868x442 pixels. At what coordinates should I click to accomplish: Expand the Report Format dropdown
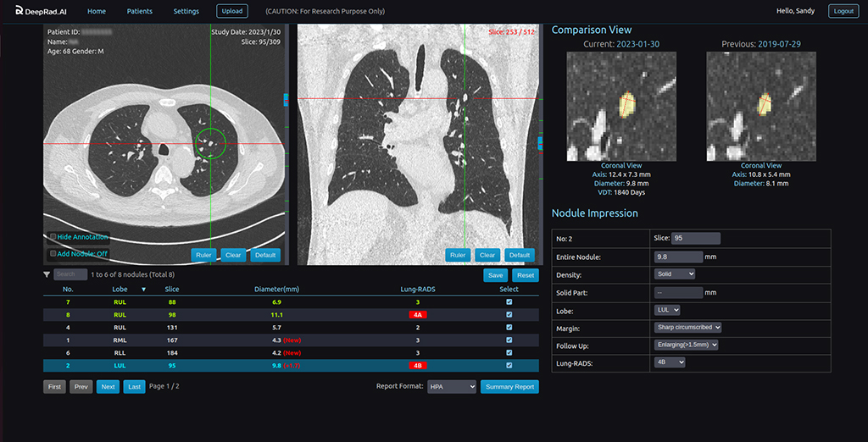pyautogui.click(x=452, y=387)
